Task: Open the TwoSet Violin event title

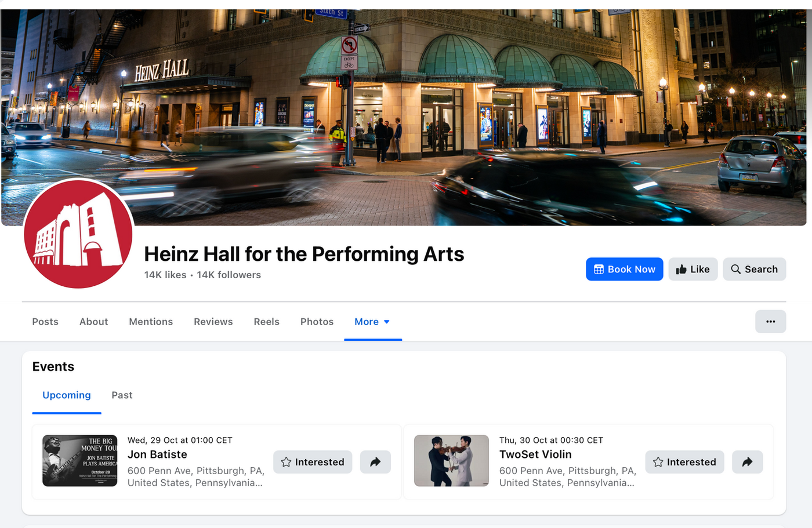Action: pos(535,454)
